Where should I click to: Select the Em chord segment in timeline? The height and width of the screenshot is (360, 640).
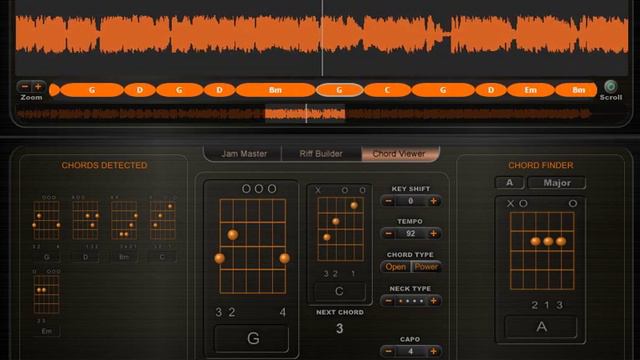point(530,90)
